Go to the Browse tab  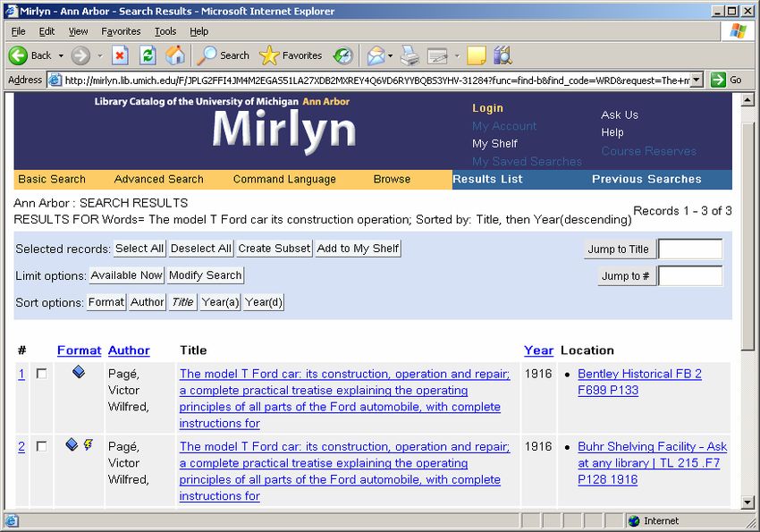[393, 180]
